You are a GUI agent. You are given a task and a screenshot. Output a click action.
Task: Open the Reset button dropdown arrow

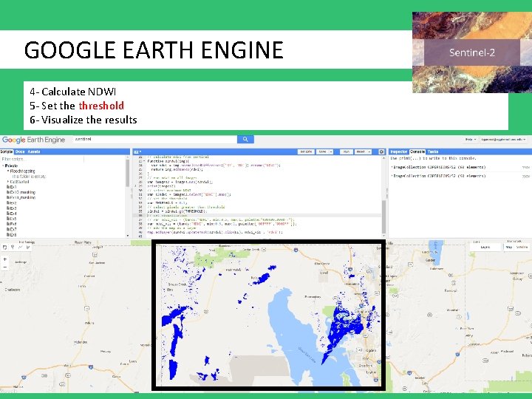(x=369, y=151)
